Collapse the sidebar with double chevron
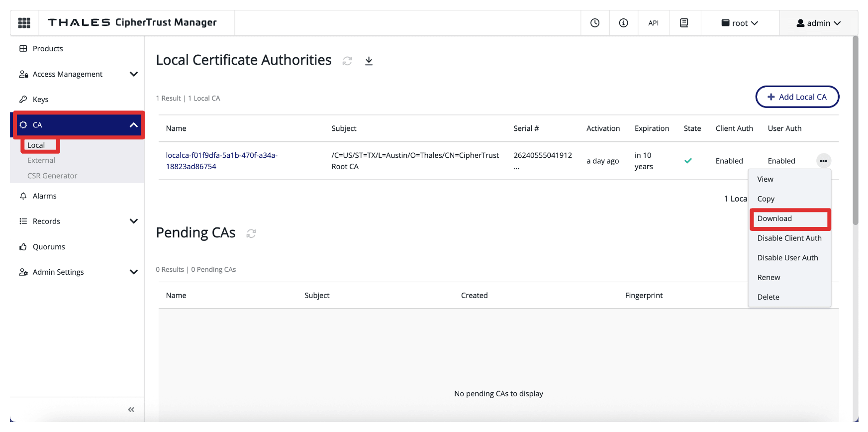The image size is (868, 432). point(131,410)
